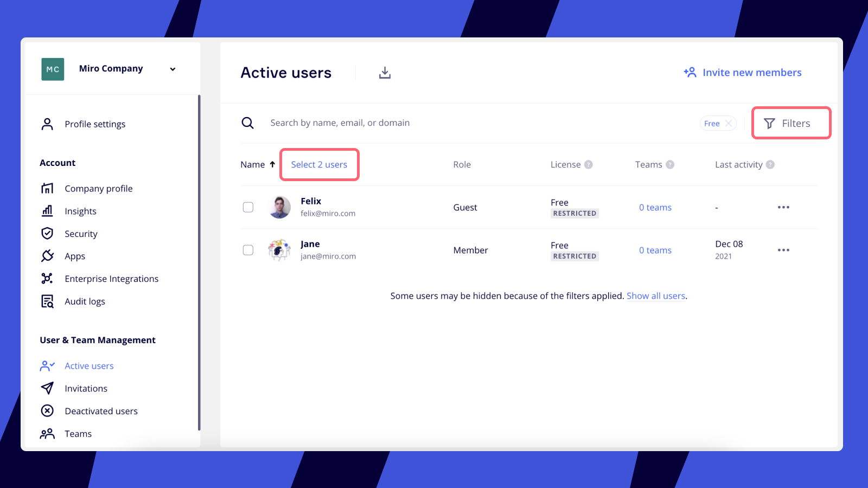The image size is (868, 488).
Task: Open Audit logs in sidebar
Action: (x=85, y=301)
